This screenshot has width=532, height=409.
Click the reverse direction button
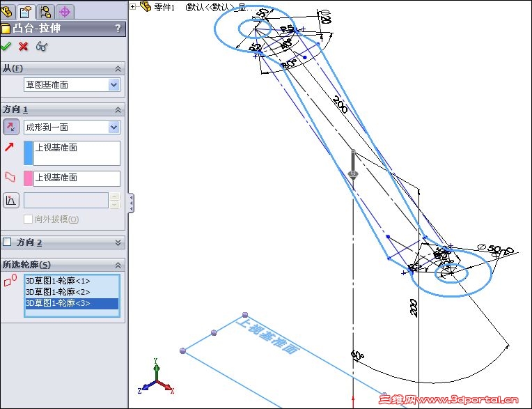[x=11, y=128]
